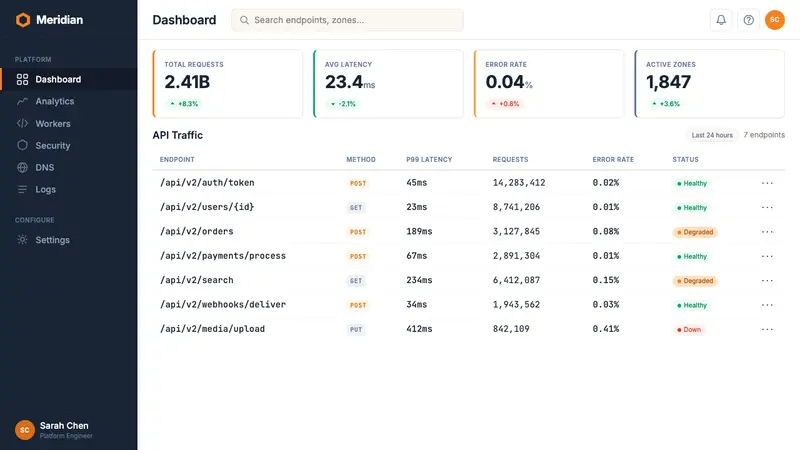800x450 pixels.
Task: Open the Analytics page
Action: click(x=68, y=101)
